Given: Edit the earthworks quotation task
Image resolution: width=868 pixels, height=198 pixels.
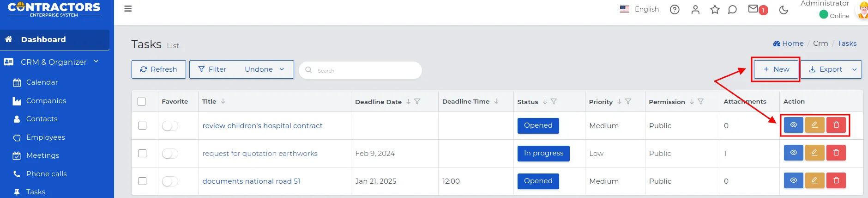Looking at the screenshot, I should point(815,153).
